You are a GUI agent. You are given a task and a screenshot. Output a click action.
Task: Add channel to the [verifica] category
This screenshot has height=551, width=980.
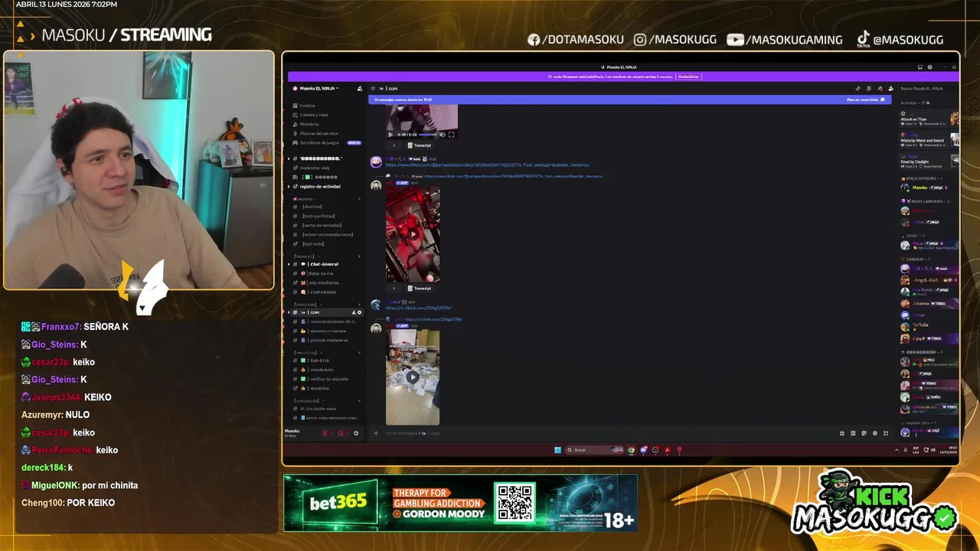click(x=359, y=352)
